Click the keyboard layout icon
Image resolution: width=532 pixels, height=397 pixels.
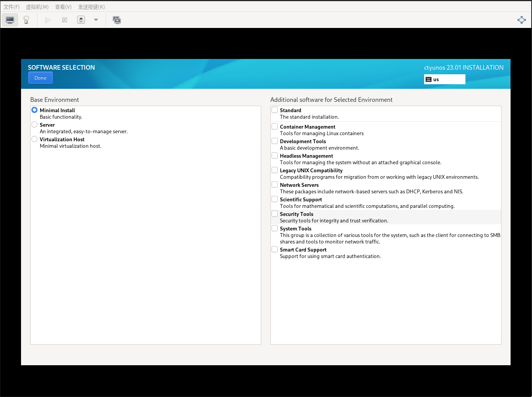click(429, 79)
